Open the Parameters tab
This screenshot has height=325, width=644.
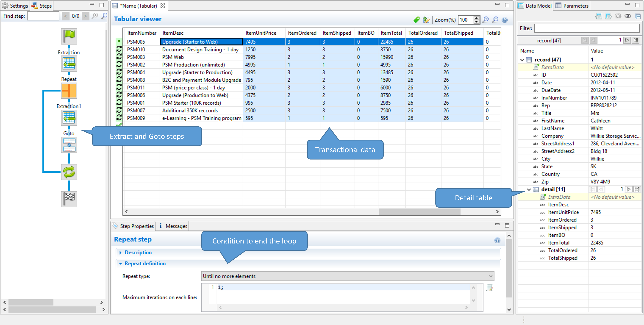tap(572, 6)
